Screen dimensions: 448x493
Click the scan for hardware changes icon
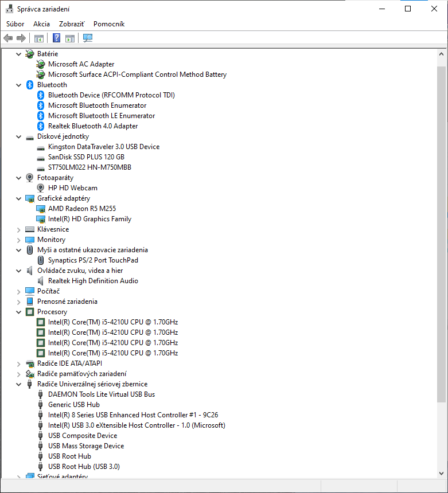pos(88,38)
